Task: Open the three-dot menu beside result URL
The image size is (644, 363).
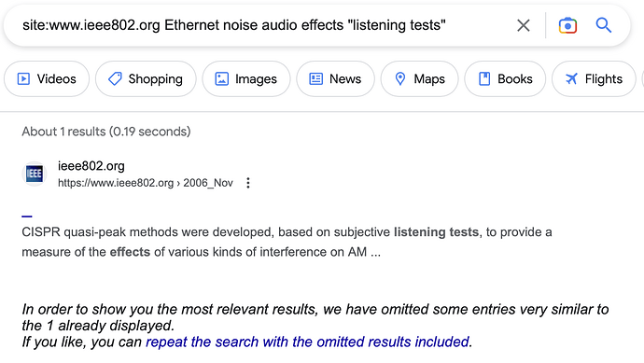Action: [x=248, y=183]
